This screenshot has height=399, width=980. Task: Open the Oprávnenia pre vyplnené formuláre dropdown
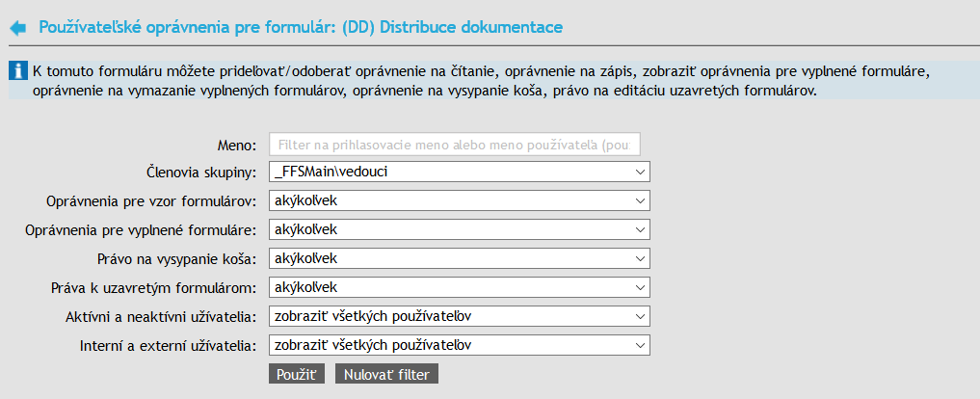pos(460,229)
